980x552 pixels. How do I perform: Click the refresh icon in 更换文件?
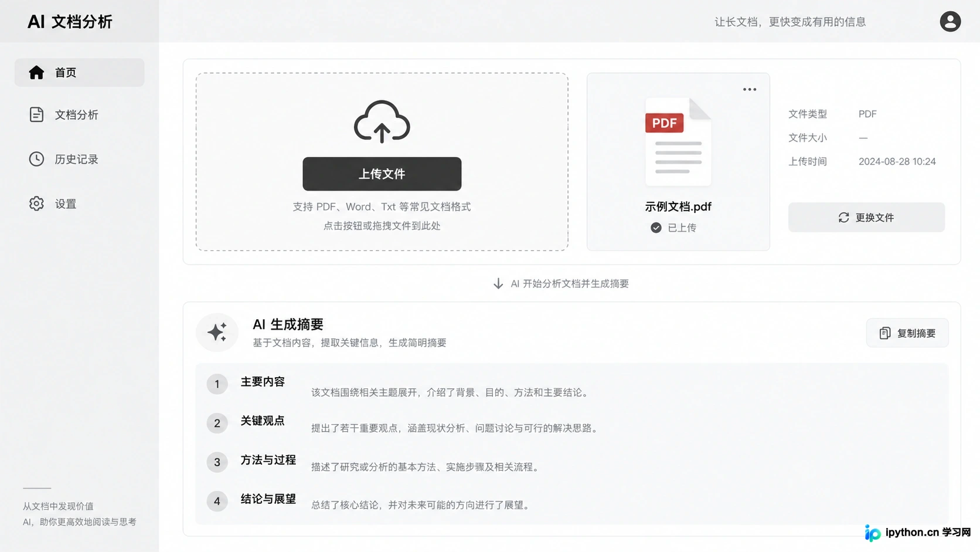[x=843, y=218]
